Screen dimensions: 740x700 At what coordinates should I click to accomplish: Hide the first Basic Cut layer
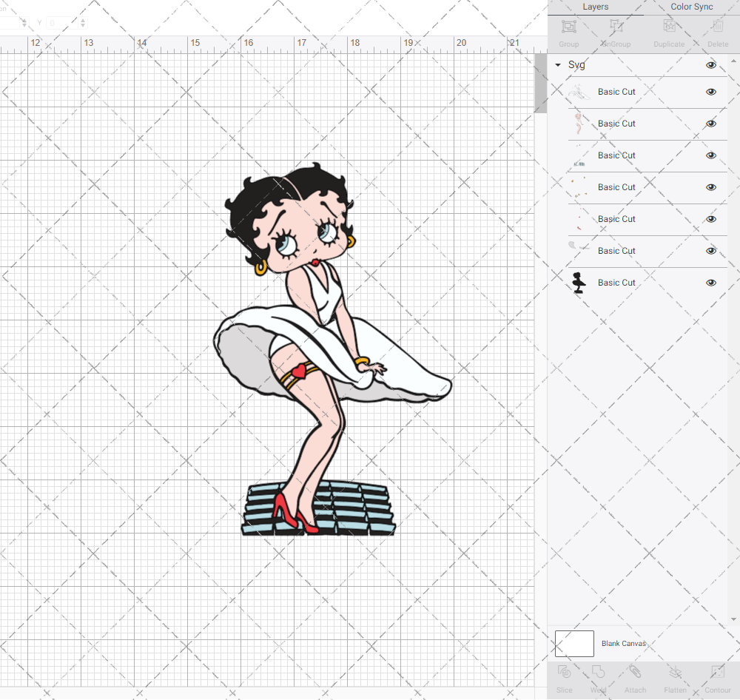pos(710,92)
